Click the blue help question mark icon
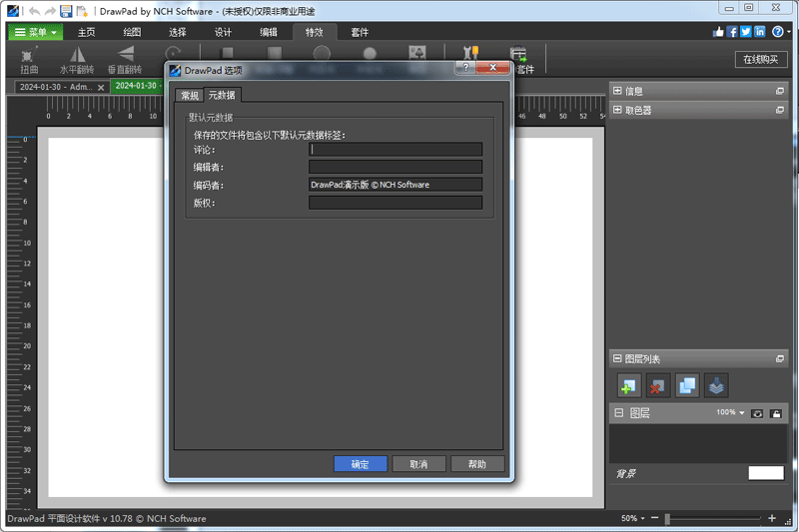This screenshot has height=532, width=799. coord(778,32)
